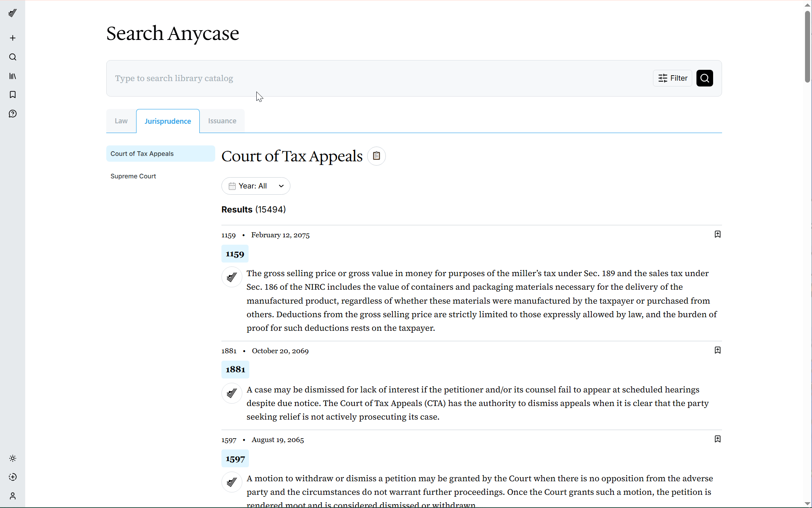Click the user profile icon
812x508 pixels.
(12, 496)
